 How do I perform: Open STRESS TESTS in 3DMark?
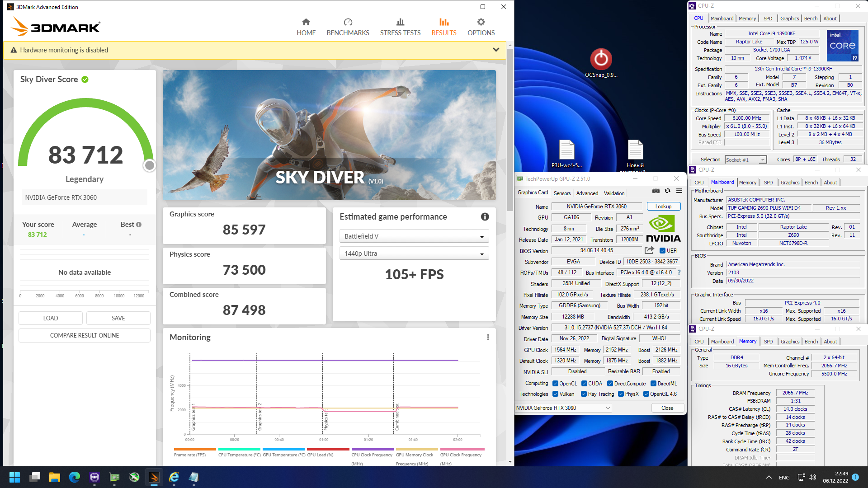(400, 27)
